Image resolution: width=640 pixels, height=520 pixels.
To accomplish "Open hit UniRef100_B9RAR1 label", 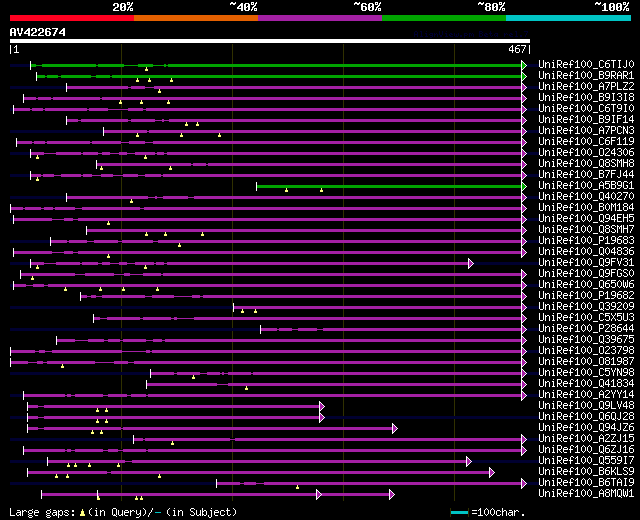I will coord(586,76).
